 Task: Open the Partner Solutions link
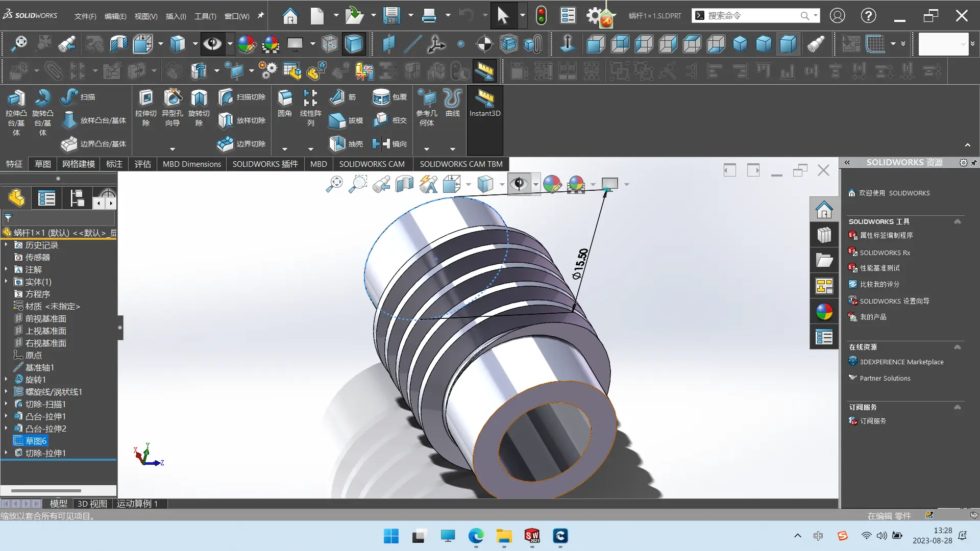point(885,378)
